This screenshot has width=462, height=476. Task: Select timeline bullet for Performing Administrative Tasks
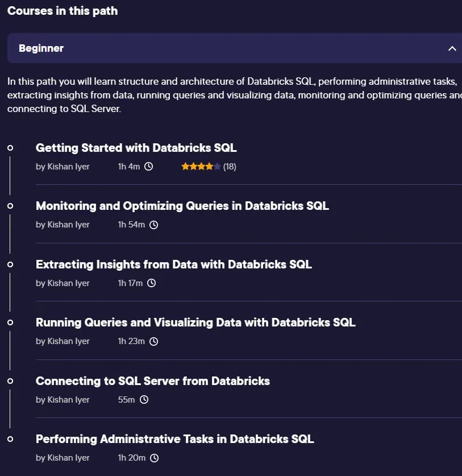pos(10,439)
